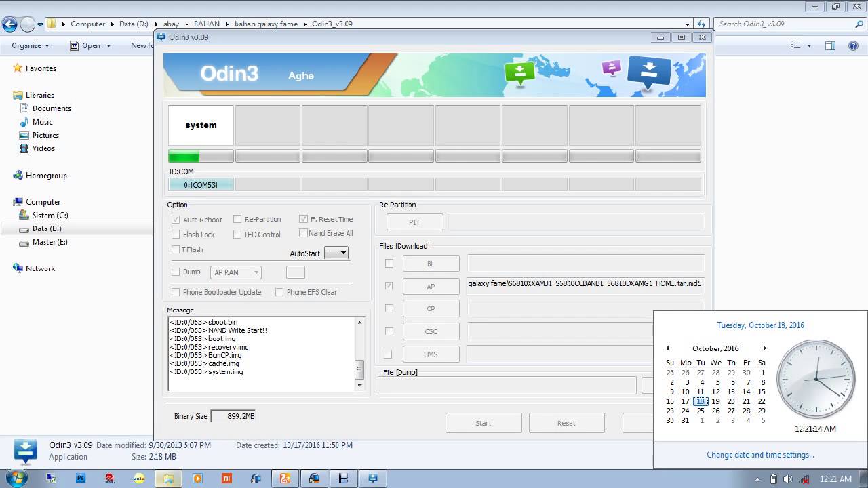868x488 pixels.
Task: Open the Organize menu dropdown
Action: (x=31, y=45)
